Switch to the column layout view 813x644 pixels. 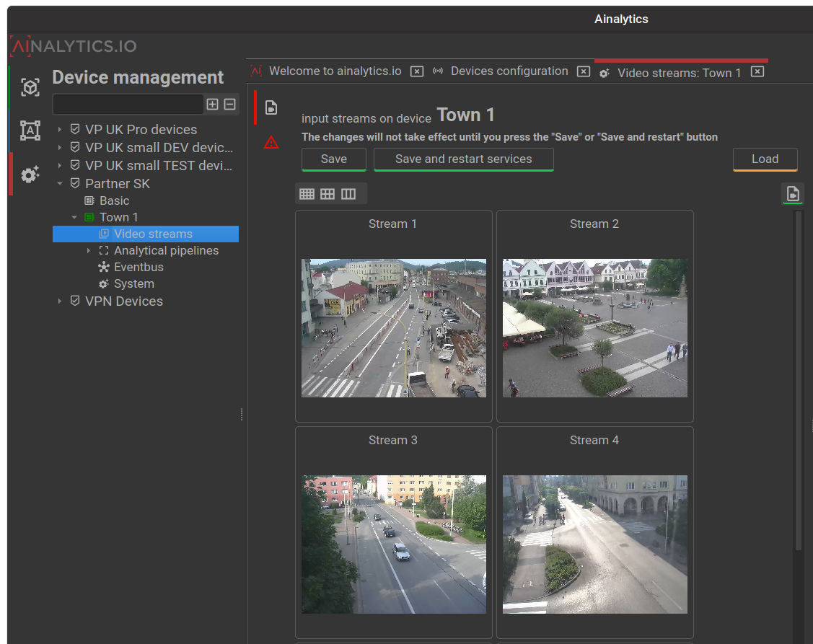tap(348, 194)
